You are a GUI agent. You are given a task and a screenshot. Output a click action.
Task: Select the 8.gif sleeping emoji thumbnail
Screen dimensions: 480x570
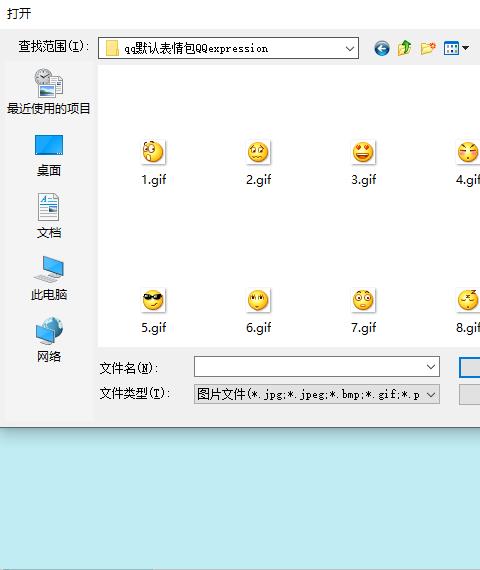(x=468, y=300)
